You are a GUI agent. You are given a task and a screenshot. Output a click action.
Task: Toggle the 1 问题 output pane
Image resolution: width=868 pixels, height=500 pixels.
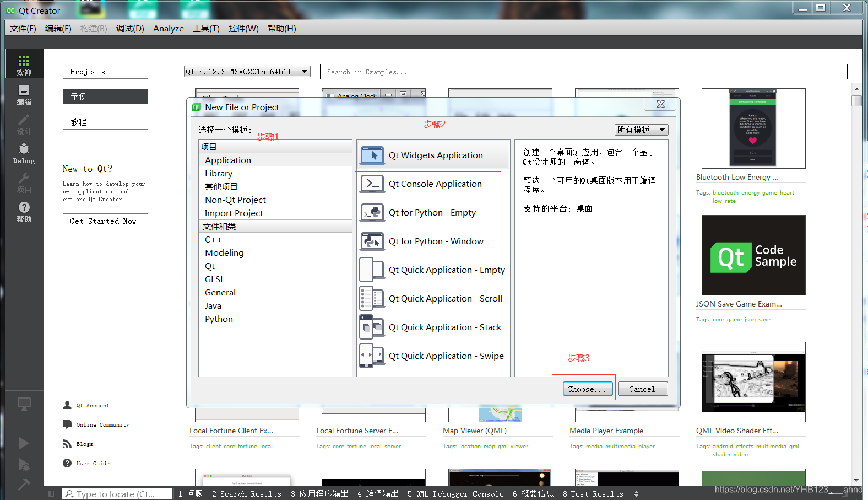point(191,494)
